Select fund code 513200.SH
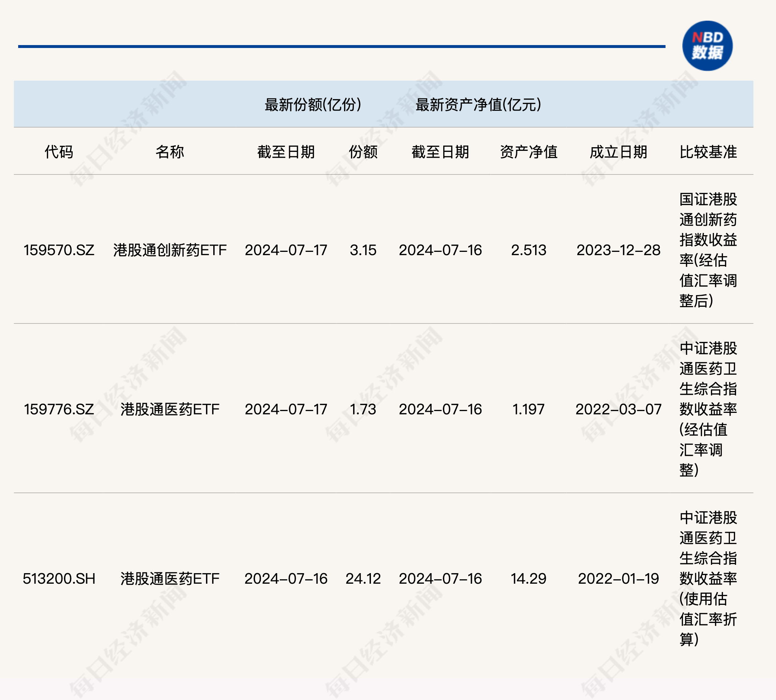 [59, 579]
